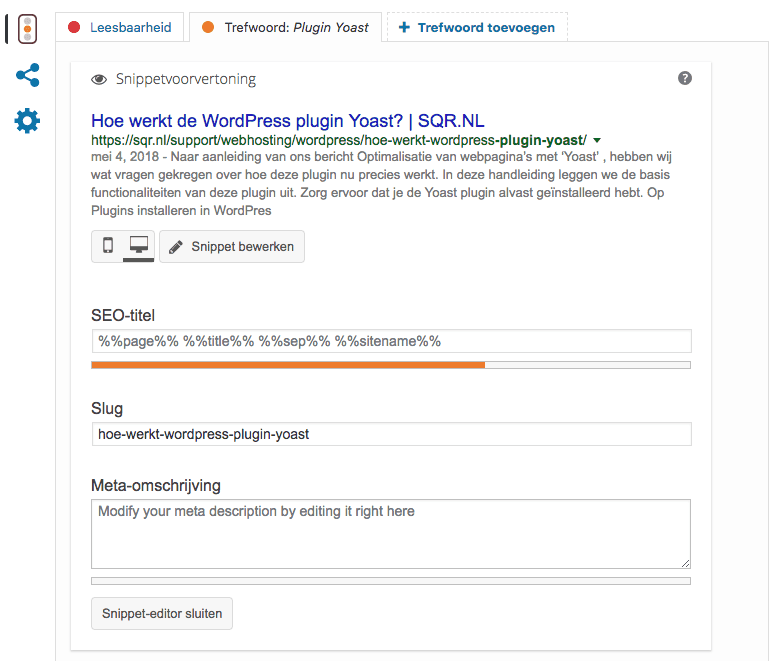Click inside the Meta-omschrijving text area
Image resolution: width=773 pixels, height=661 pixels.
click(390, 534)
